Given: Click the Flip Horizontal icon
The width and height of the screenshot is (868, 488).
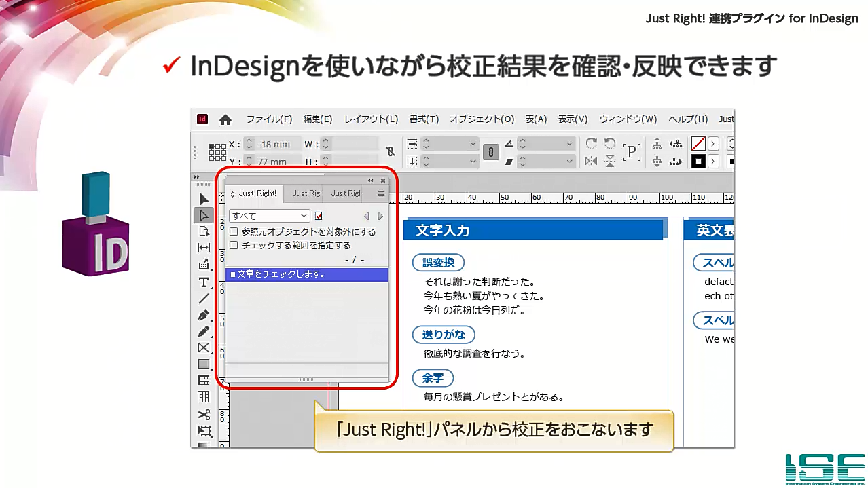Looking at the screenshot, I should point(592,161).
